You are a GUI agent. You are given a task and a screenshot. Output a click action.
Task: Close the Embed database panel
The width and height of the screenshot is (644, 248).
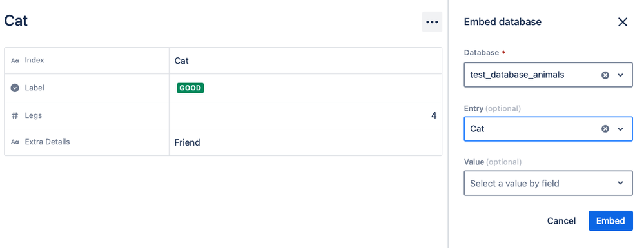[x=623, y=22]
